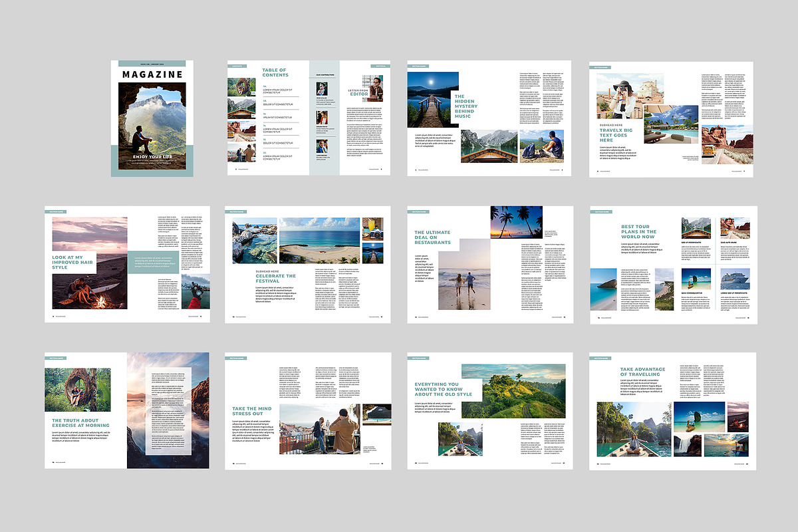
Task: Select longtail boat on tropical beach photo
Action: (696, 279)
